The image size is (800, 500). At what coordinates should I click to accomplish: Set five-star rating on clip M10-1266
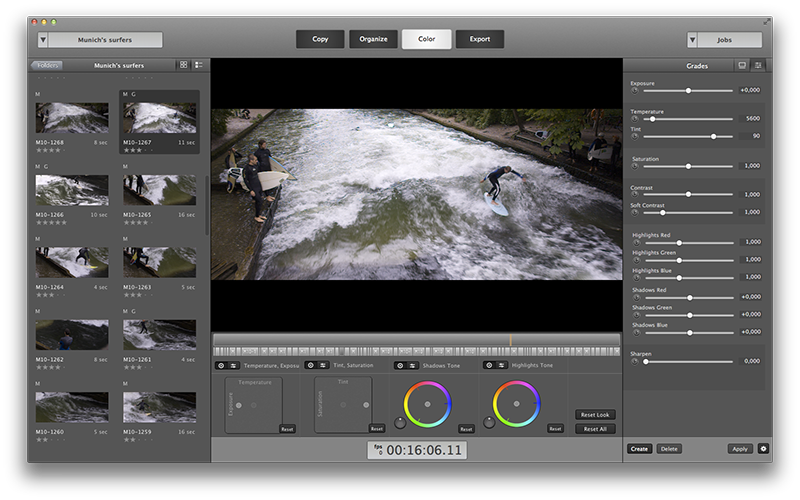click(x=63, y=223)
